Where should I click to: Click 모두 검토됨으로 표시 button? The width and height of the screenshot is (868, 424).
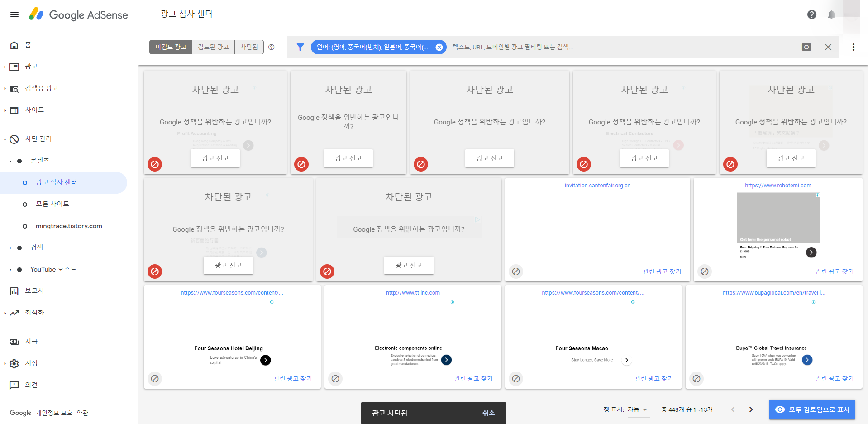point(812,410)
